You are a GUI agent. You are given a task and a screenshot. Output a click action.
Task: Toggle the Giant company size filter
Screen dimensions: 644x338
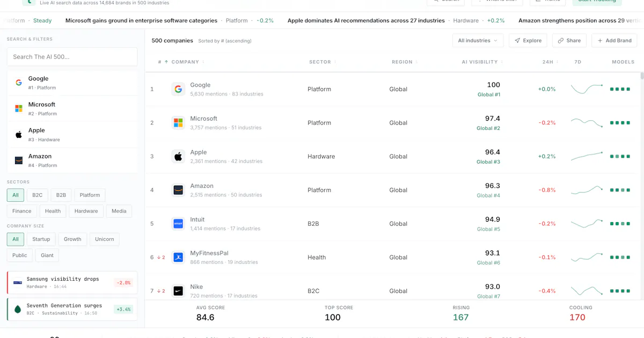click(47, 255)
